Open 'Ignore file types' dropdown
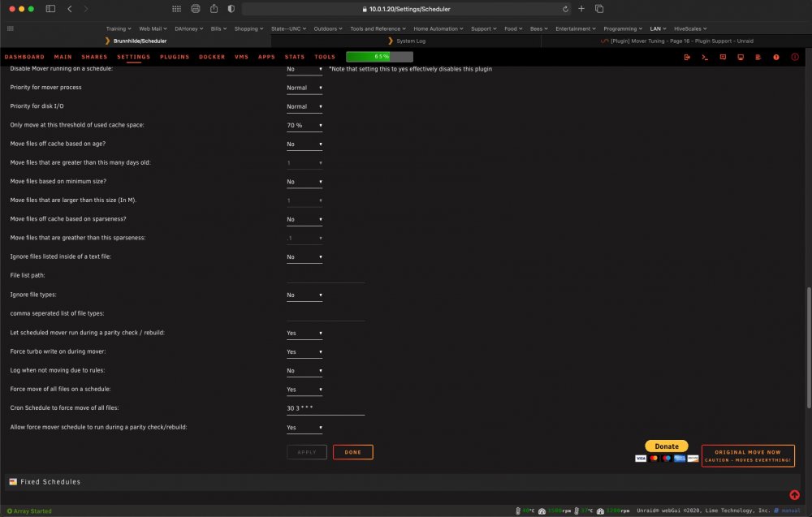The width and height of the screenshot is (812, 517). [x=304, y=295]
